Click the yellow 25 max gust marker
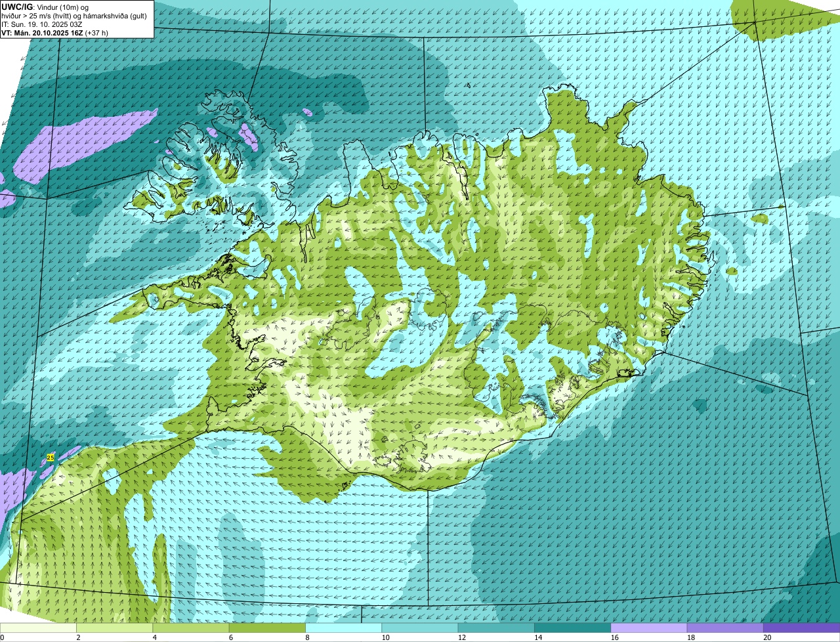Image resolution: width=840 pixels, height=642 pixels. click(51, 457)
